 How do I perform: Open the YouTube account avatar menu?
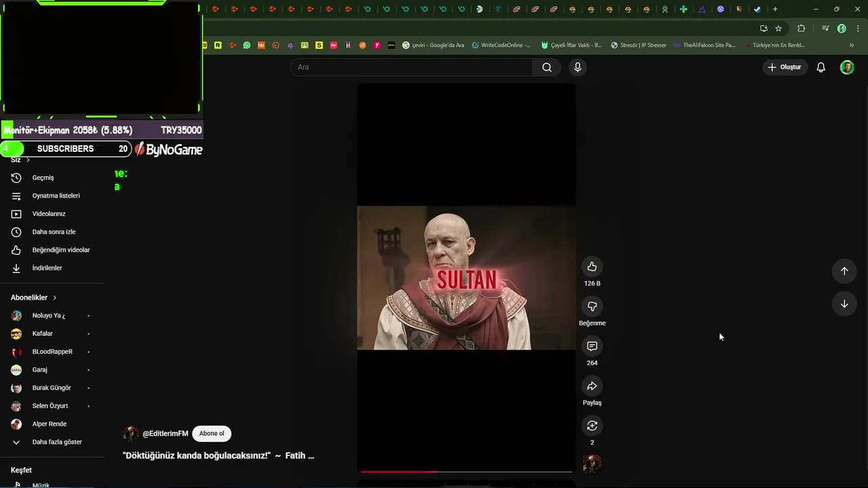click(x=847, y=67)
